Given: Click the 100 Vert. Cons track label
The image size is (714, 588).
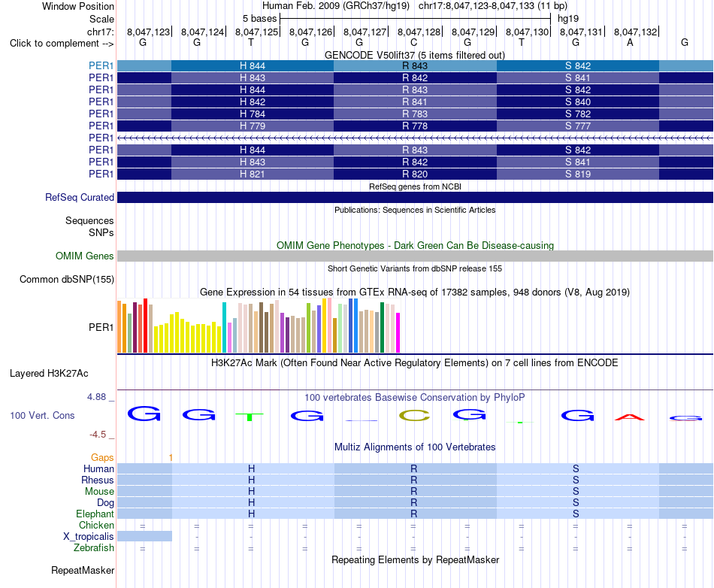Looking at the screenshot, I should pos(42,415).
